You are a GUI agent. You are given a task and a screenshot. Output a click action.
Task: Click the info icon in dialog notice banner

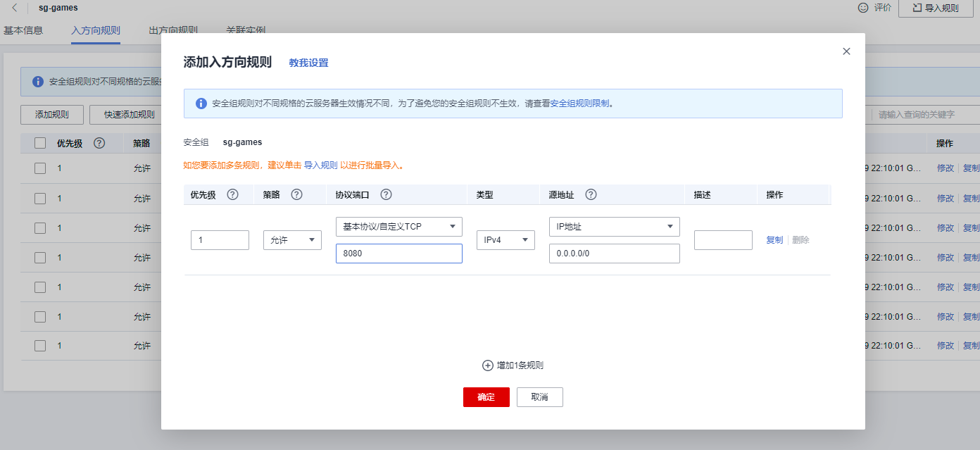(201, 104)
